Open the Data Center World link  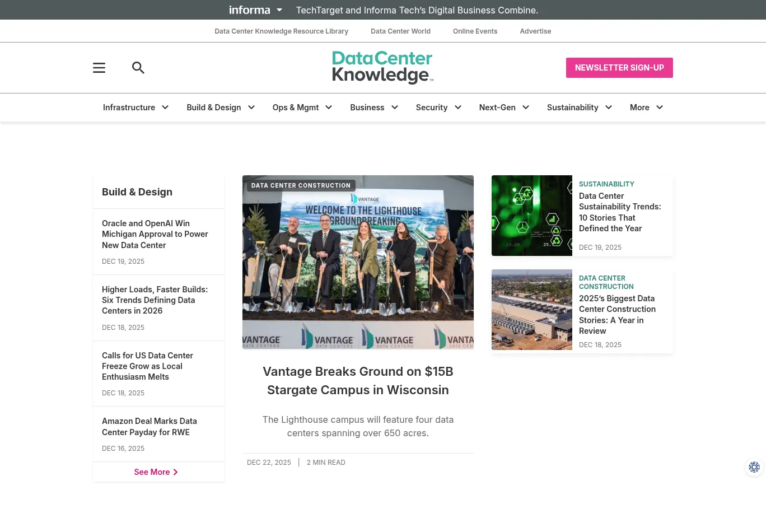400,31
